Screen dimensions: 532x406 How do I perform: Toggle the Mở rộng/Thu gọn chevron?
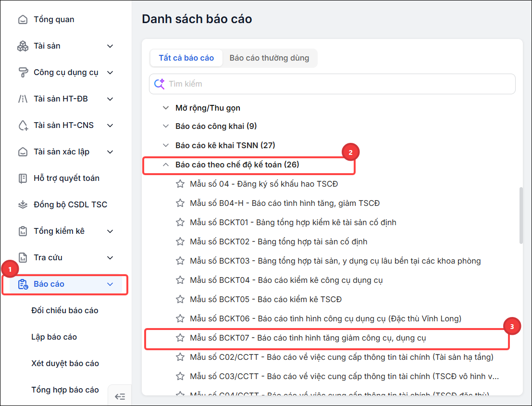(166, 108)
